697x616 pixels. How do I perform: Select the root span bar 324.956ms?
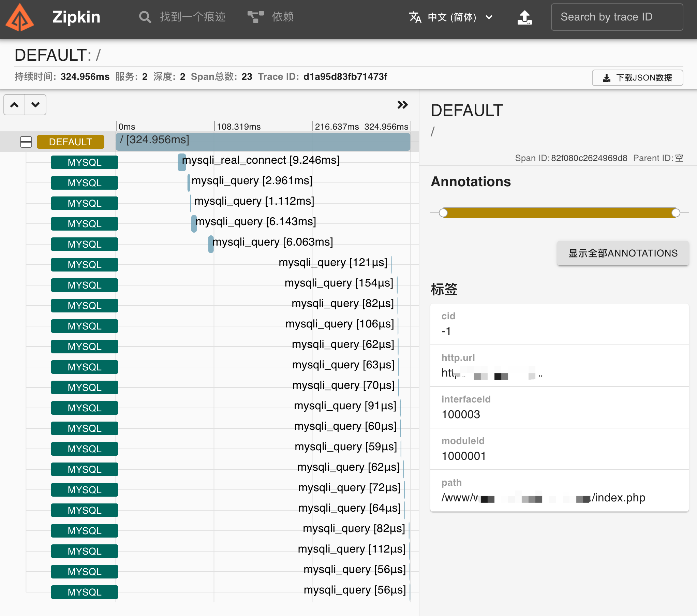tap(263, 142)
